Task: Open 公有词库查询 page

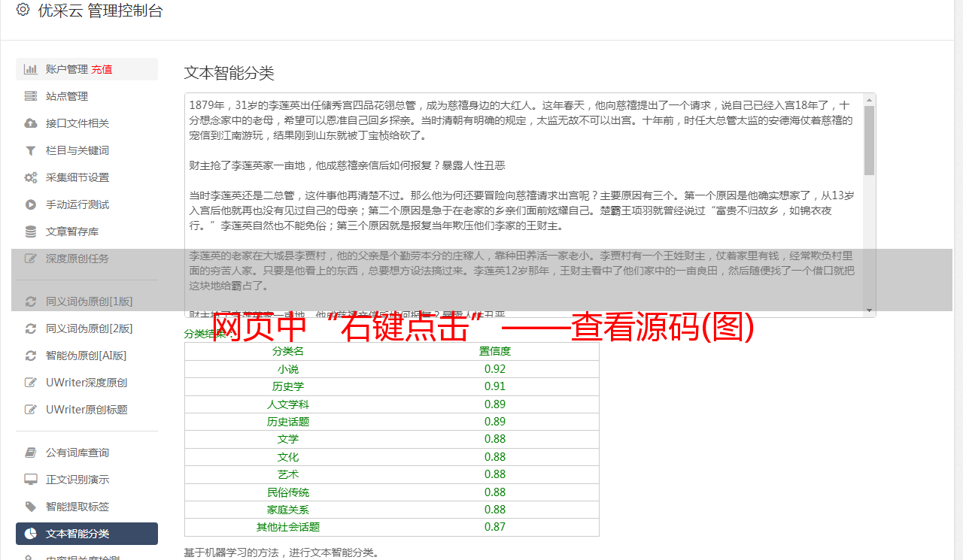Action: pyautogui.click(x=87, y=453)
